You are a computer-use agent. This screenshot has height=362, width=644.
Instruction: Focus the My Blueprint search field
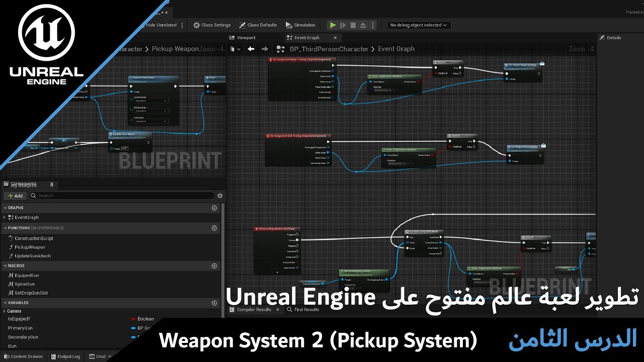(x=122, y=196)
